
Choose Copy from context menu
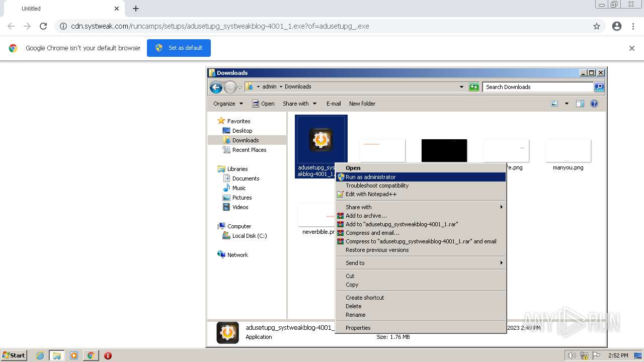pos(421,285)
